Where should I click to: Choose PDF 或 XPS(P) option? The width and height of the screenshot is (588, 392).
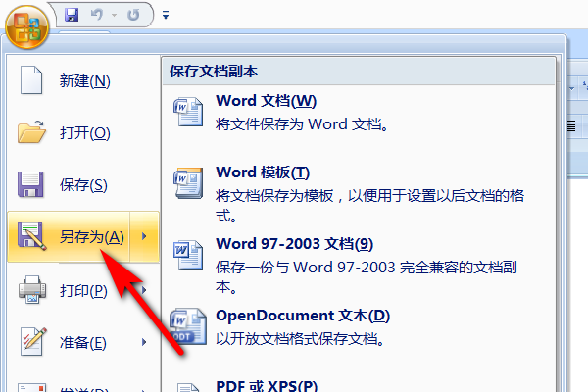pyautogui.click(x=267, y=385)
